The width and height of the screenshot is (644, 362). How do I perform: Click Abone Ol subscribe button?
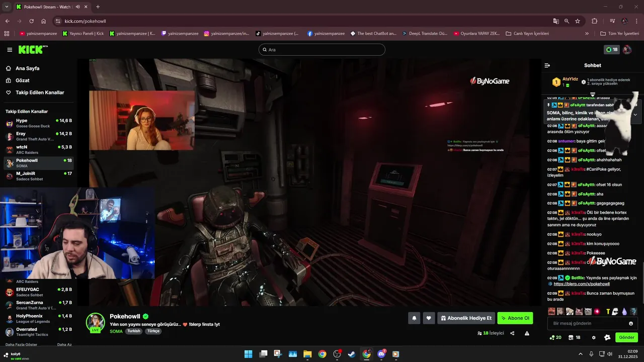[515, 318]
